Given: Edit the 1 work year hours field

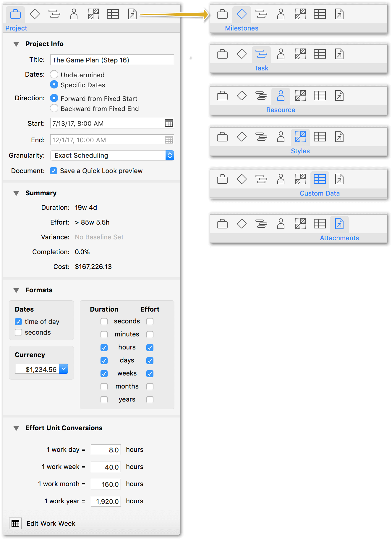Looking at the screenshot, I should tap(106, 501).
